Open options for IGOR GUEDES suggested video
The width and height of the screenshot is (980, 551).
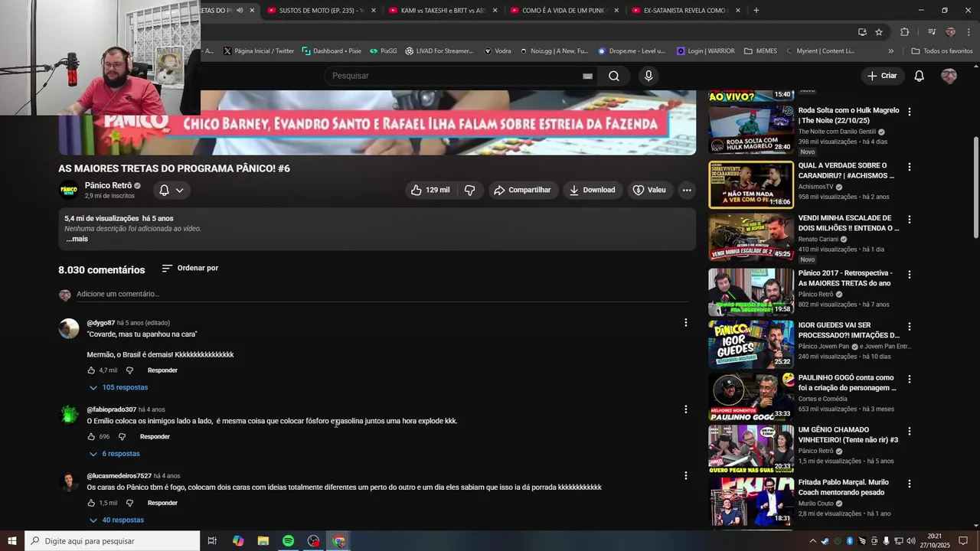(x=909, y=327)
